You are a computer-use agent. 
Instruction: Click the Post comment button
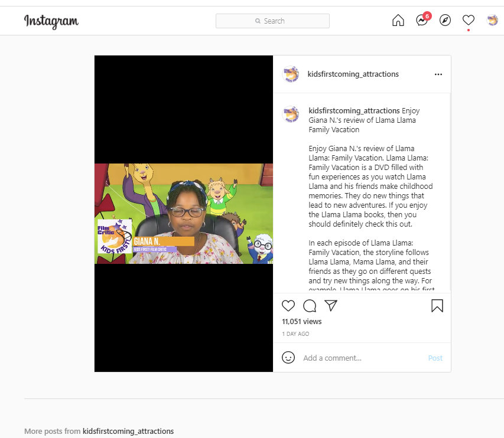(435, 358)
